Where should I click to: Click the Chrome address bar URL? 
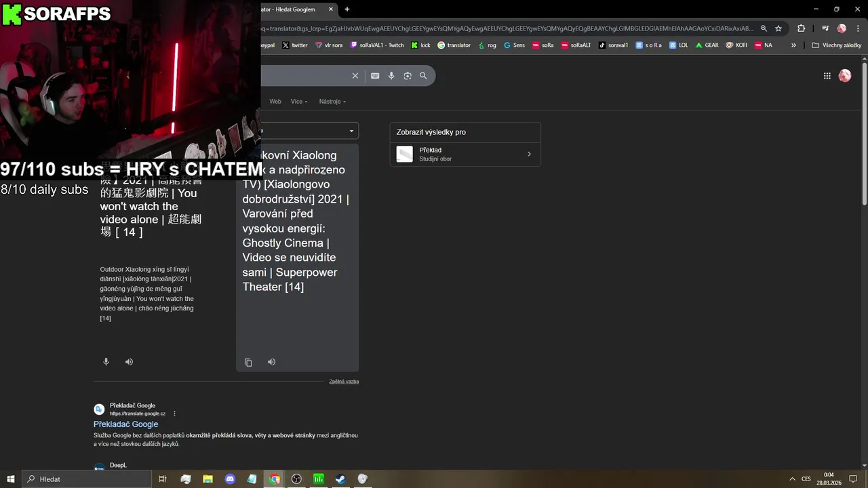507,28
